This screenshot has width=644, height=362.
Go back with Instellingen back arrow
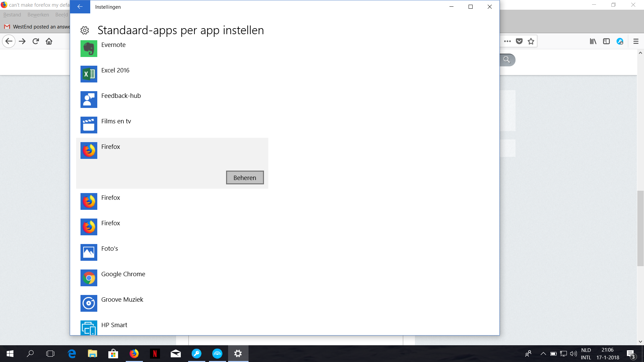[80, 7]
